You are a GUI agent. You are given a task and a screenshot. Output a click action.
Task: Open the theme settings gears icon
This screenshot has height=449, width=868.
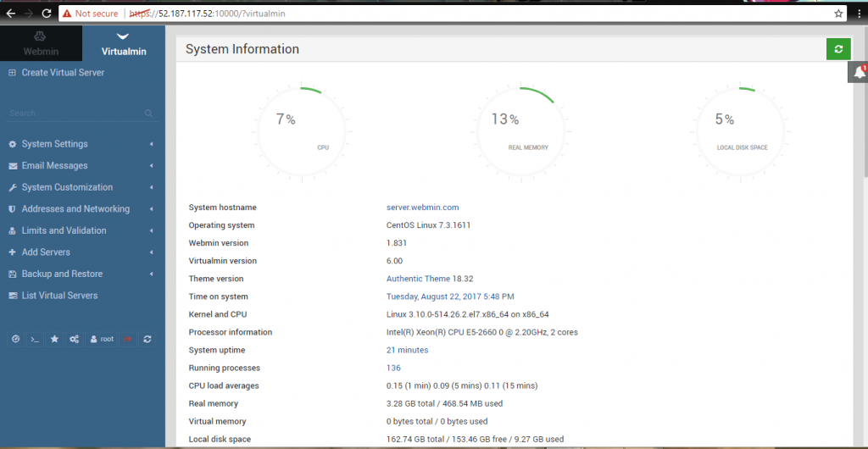pos(75,339)
